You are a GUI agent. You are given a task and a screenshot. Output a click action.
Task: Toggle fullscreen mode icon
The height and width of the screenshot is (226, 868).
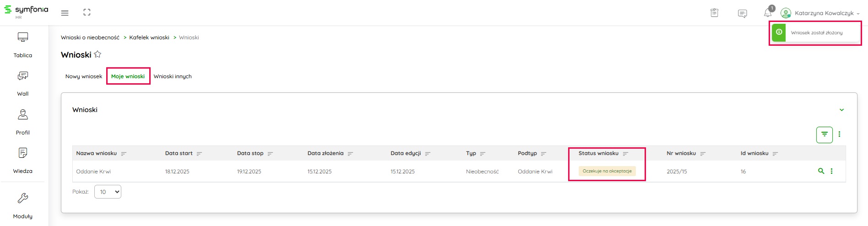pyautogui.click(x=87, y=13)
